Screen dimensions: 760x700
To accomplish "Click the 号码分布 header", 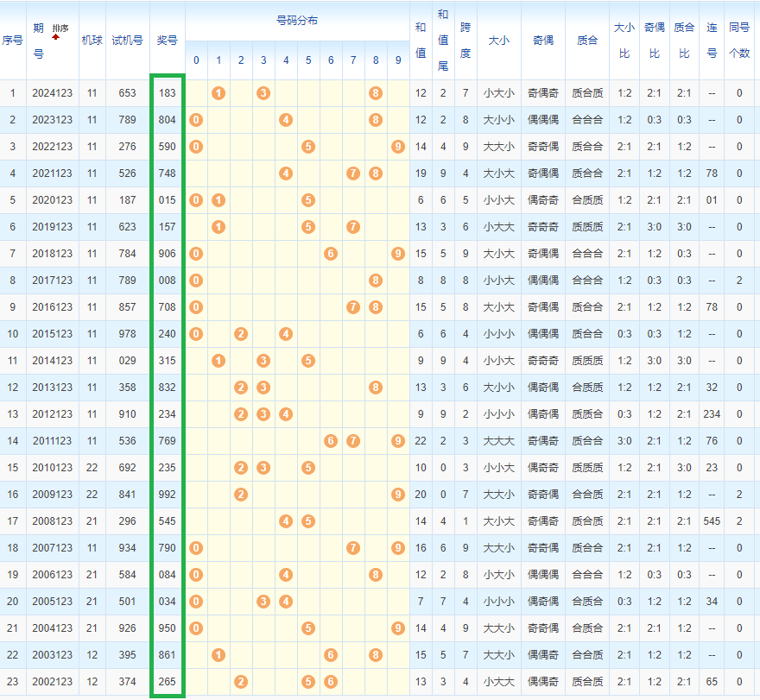I will pos(296,20).
